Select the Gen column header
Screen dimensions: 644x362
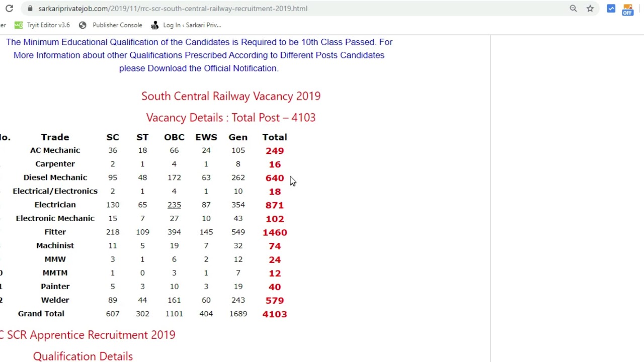pos(238,137)
